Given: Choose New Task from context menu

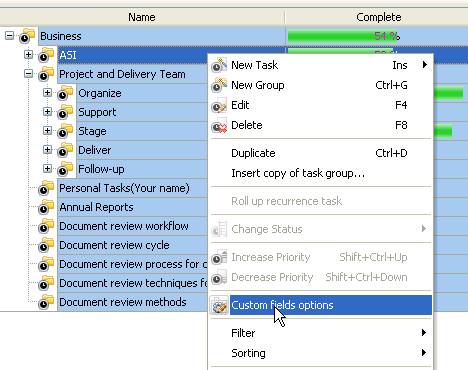Looking at the screenshot, I should click(320, 65).
